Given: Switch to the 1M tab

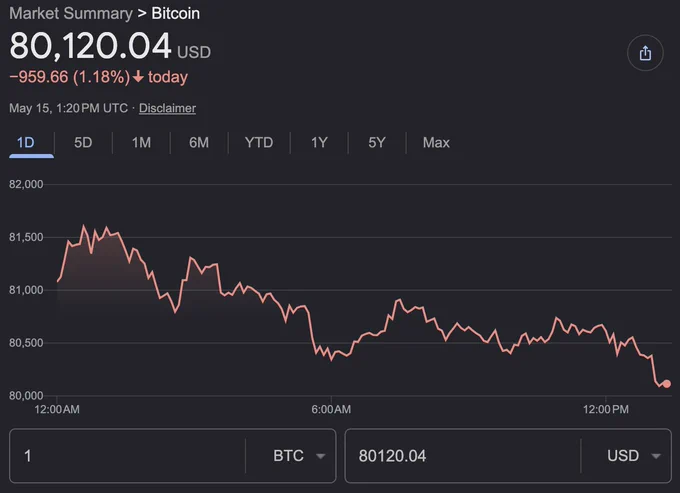Looking at the screenshot, I should (141, 143).
